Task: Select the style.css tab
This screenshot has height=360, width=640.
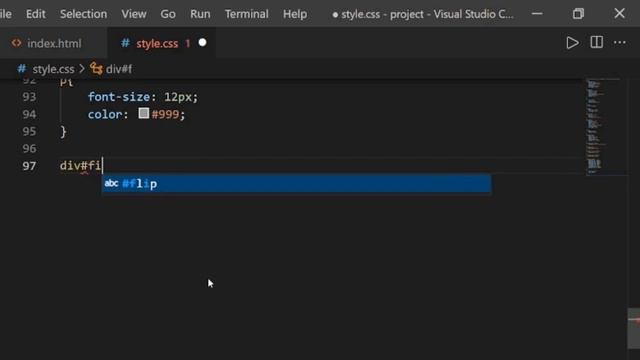Action: (x=162, y=43)
